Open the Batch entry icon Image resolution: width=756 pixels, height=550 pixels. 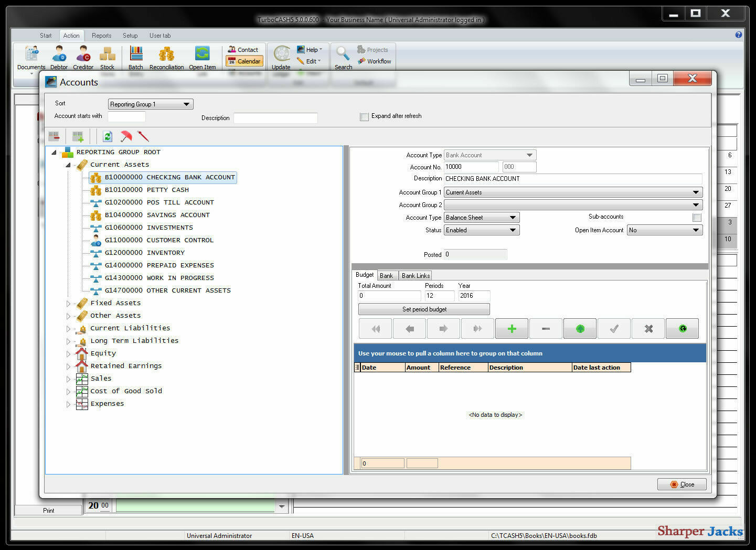(x=136, y=58)
